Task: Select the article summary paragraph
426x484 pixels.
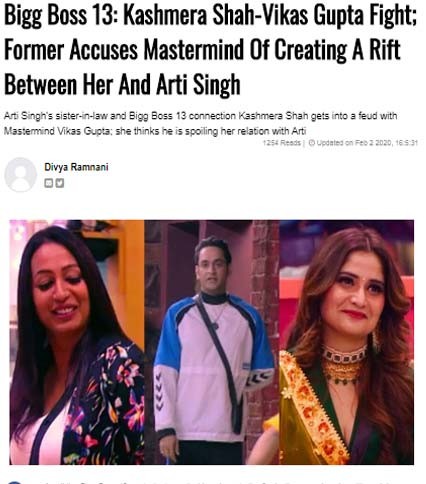Action: pos(200,123)
